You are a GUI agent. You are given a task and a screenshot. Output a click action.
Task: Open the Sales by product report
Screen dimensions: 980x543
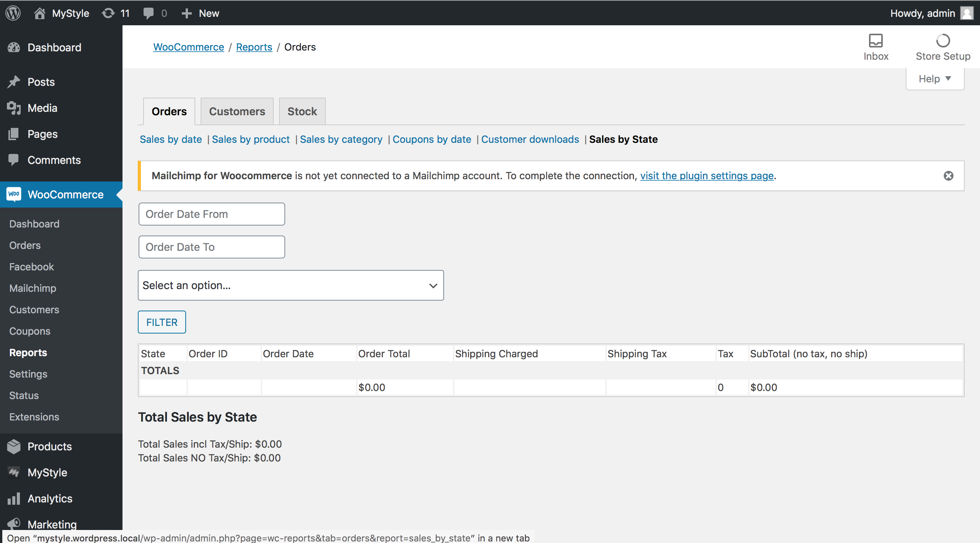[251, 139]
